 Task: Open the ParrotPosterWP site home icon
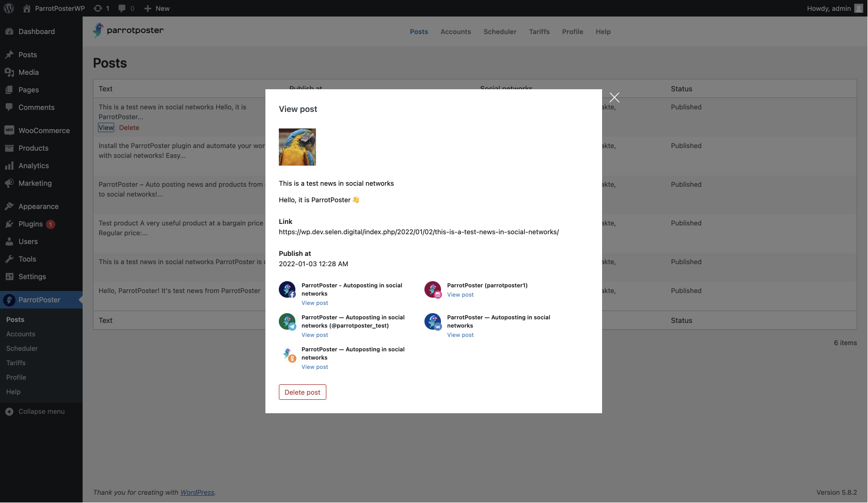point(27,8)
